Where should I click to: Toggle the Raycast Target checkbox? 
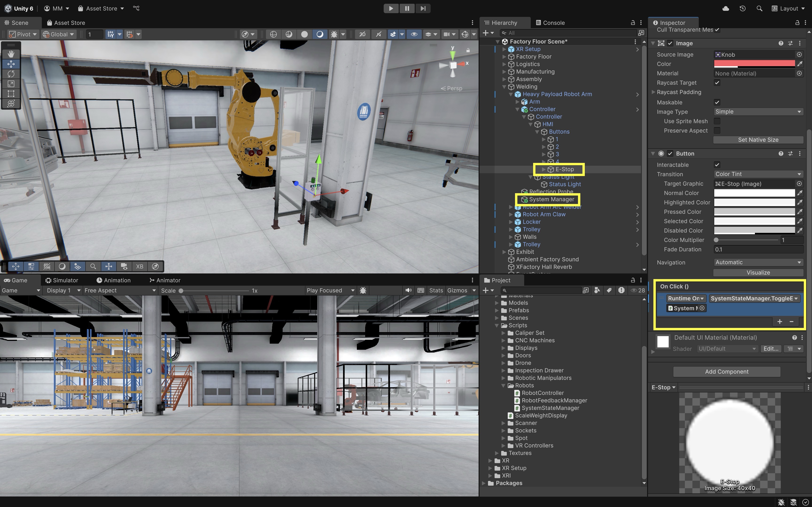coord(717,83)
